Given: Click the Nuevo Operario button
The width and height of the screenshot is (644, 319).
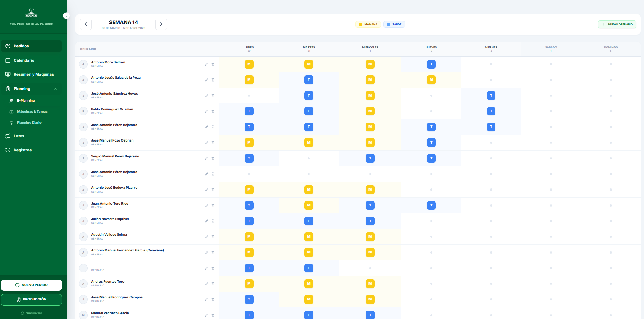Looking at the screenshot, I should pyautogui.click(x=617, y=24).
